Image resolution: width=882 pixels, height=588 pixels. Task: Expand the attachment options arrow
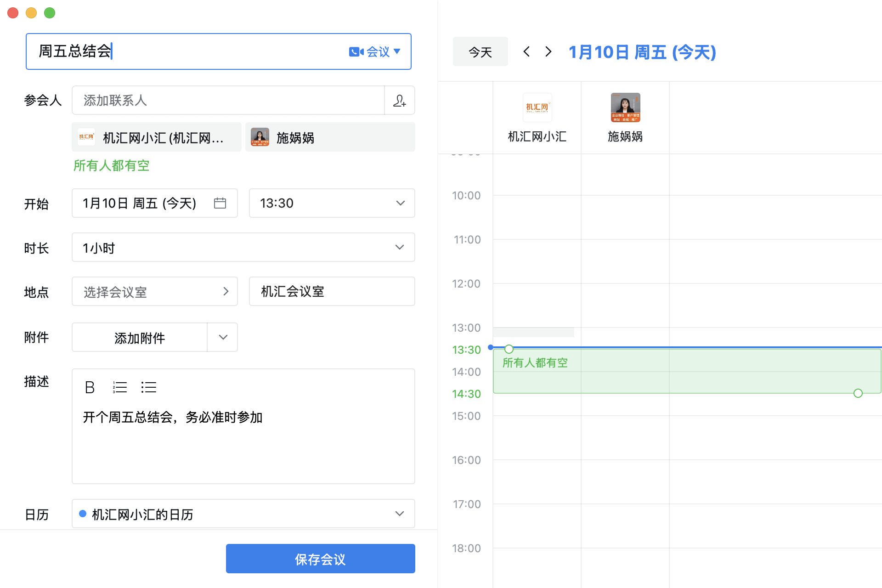point(223,337)
